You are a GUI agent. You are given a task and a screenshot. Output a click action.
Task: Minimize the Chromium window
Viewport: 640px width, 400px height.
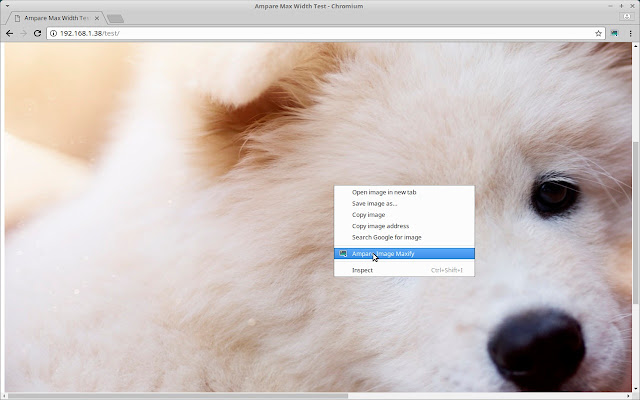[x=611, y=6]
